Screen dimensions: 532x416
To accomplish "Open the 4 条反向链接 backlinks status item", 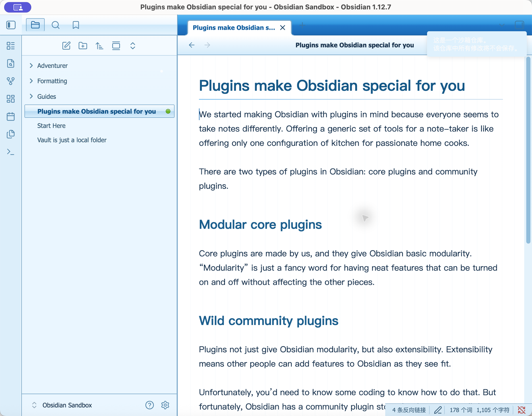I will point(409,410).
